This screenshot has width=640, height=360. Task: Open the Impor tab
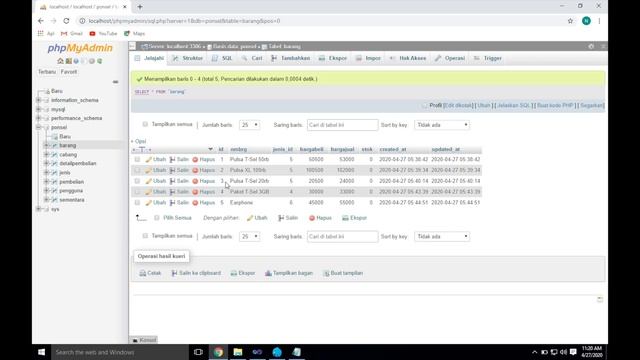368,58
